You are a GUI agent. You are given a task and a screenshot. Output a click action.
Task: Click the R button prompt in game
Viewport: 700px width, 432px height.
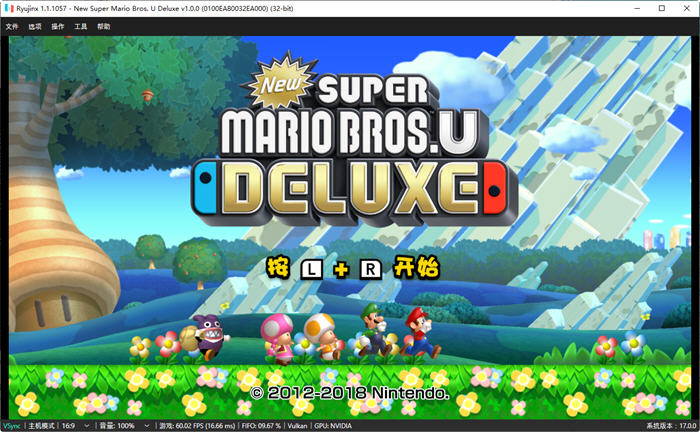point(371,269)
